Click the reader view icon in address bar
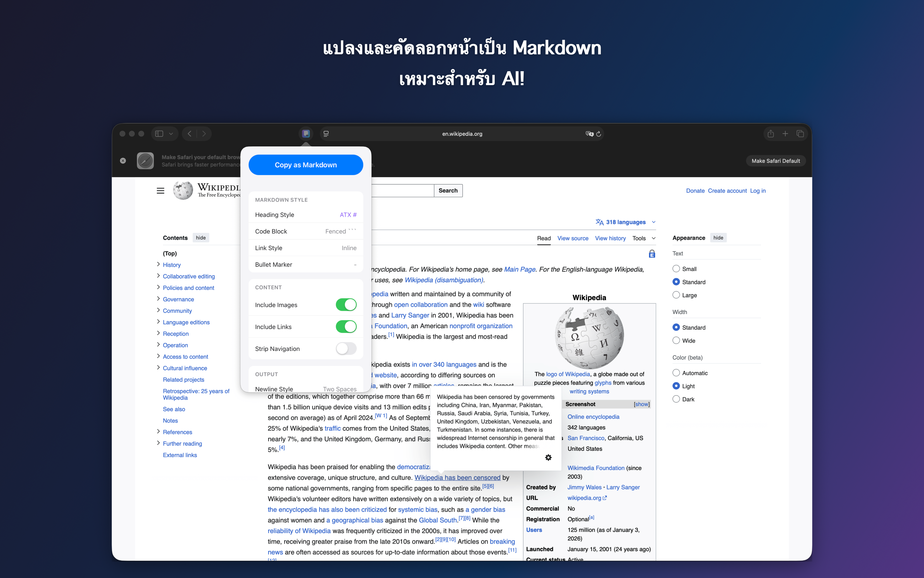The width and height of the screenshot is (924, 578). [326, 134]
